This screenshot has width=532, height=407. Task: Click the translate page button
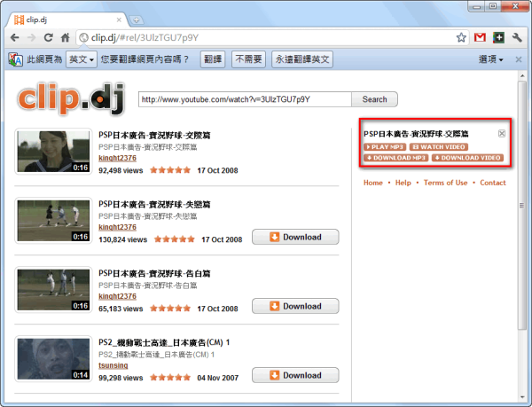(x=213, y=59)
